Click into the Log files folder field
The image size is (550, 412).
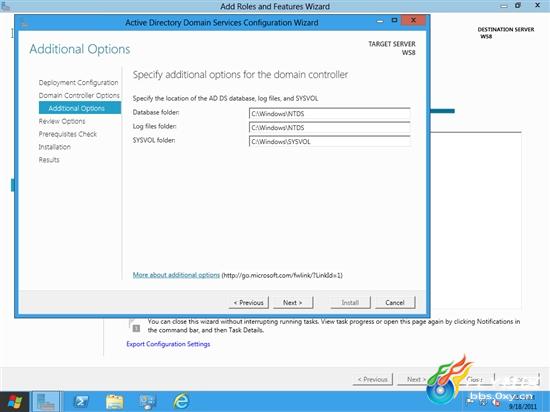pyautogui.click(x=330, y=128)
